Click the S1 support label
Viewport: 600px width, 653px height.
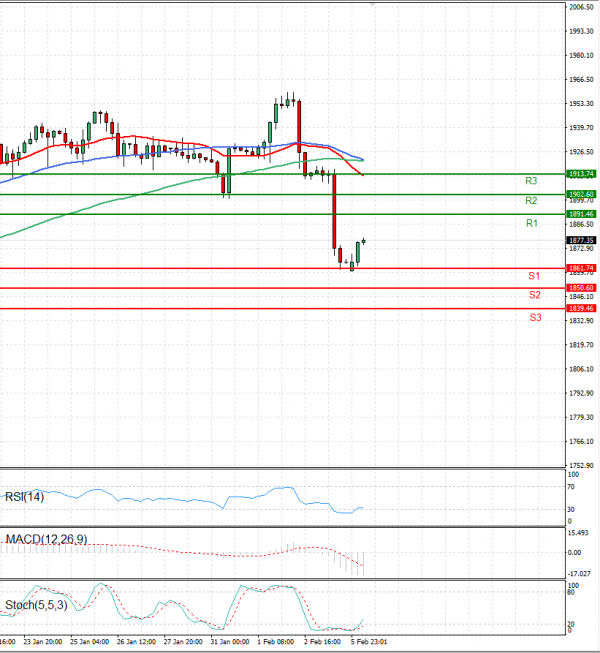pos(535,275)
